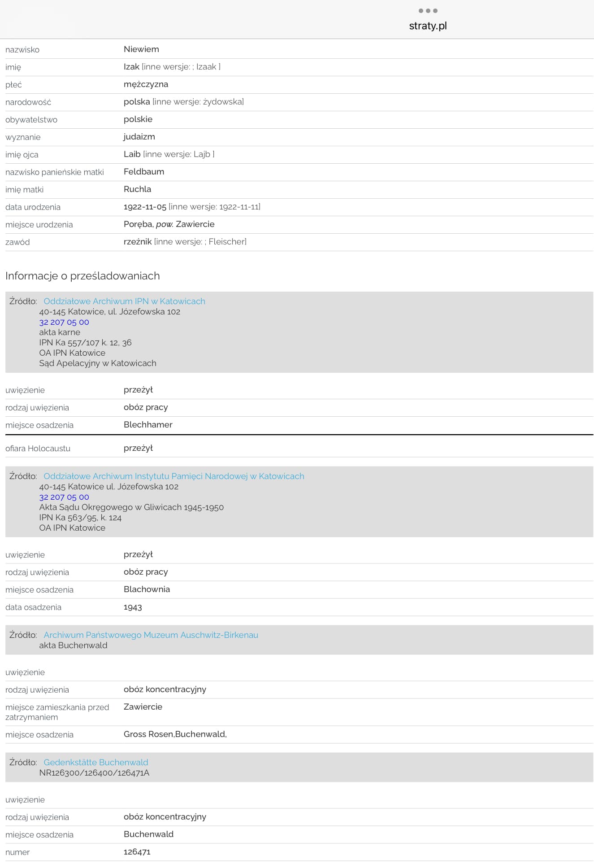Click the mother's maiden name Feldbaum

(144, 172)
